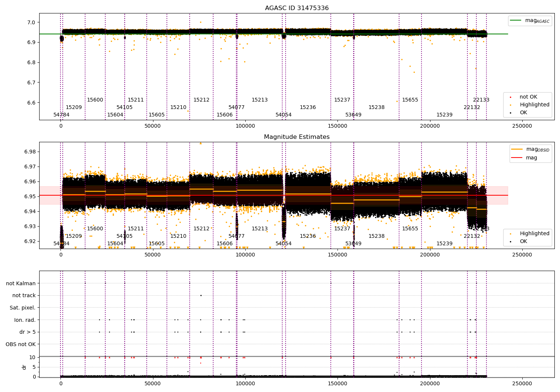Select obsid label 54054 in top plot
This screenshot has height=392, width=560.
pos(284,115)
